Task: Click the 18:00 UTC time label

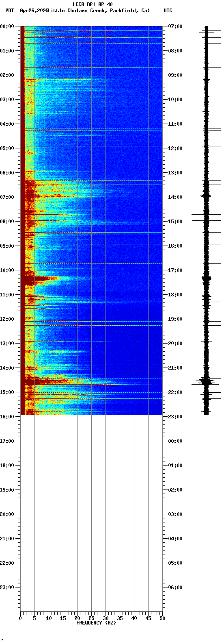Action: pos(175,295)
